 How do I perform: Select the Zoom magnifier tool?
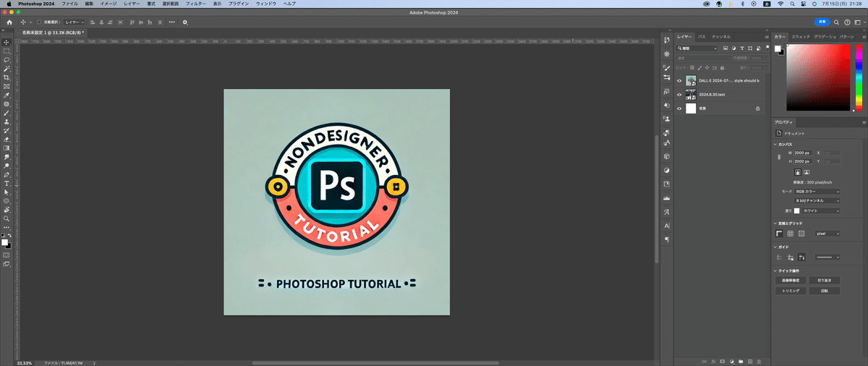[x=7, y=218]
